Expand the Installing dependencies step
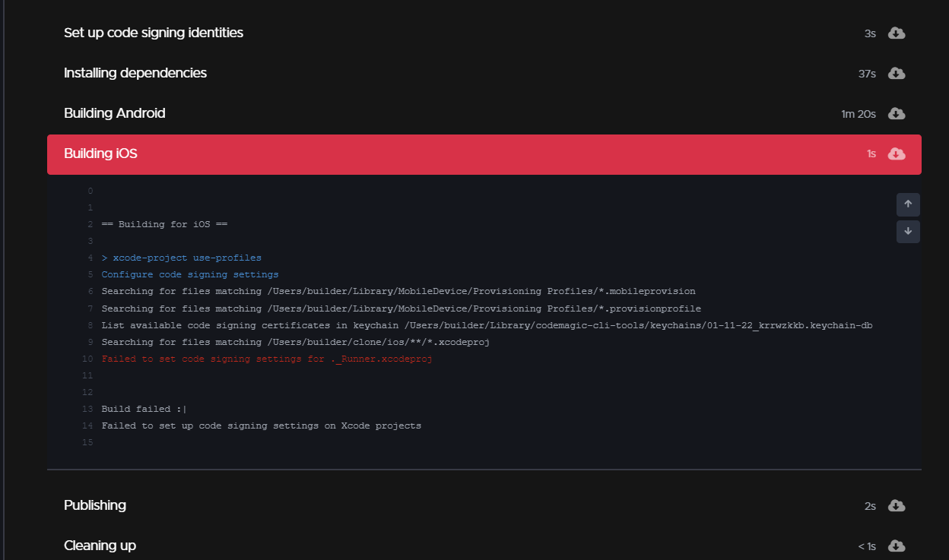Image resolution: width=949 pixels, height=560 pixels. click(x=484, y=74)
